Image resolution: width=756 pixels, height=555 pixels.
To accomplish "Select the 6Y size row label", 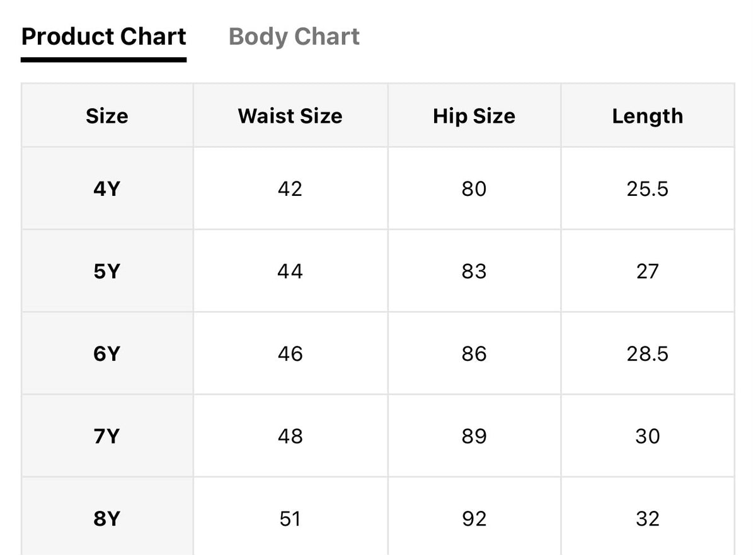I will pyautogui.click(x=106, y=353).
